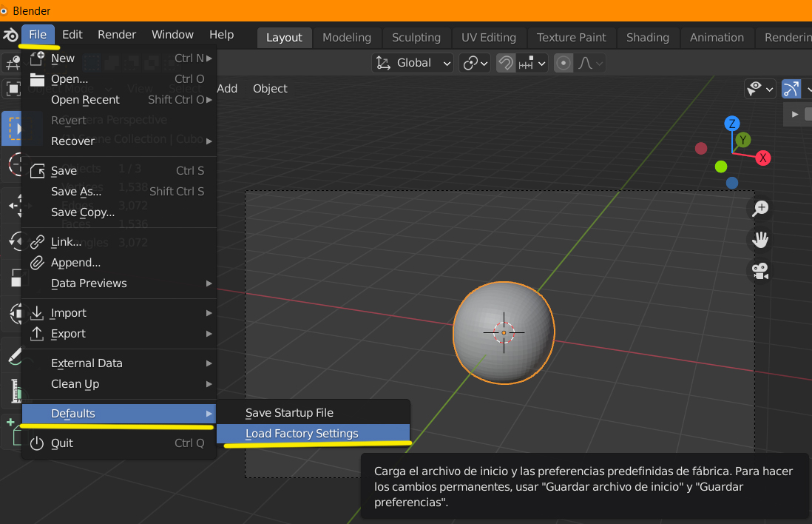Viewport: 812px width, 524px height.
Task: Expand the Data Previews submenu
Action: pyautogui.click(x=119, y=283)
